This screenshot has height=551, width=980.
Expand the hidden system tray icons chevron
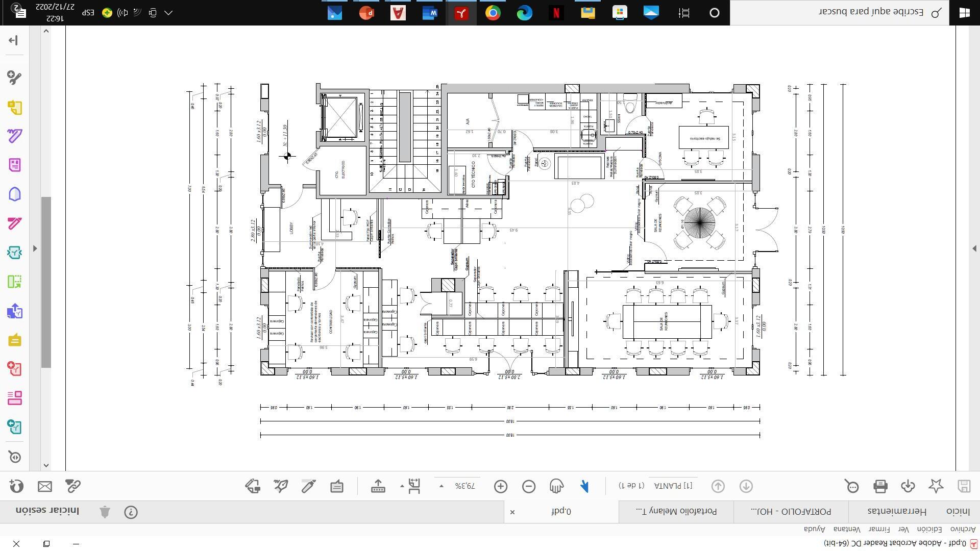point(168,13)
